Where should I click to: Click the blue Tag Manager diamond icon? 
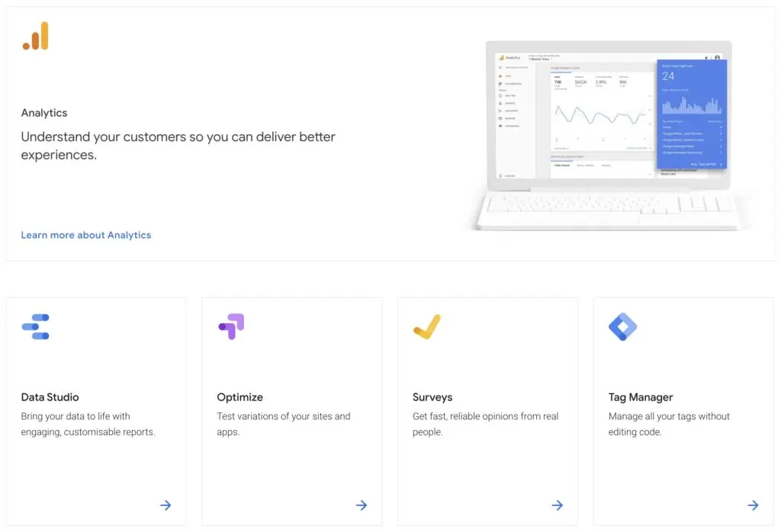[622, 326]
